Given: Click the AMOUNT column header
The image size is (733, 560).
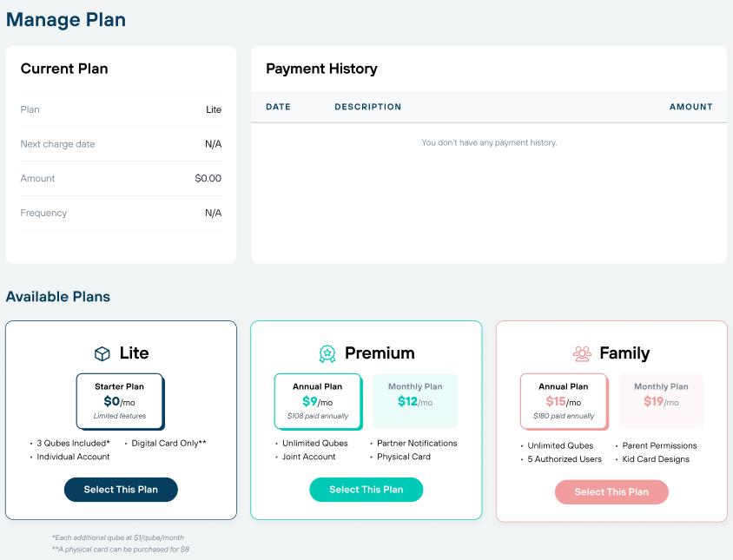Looking at the screenshot, I should point(691,107).
